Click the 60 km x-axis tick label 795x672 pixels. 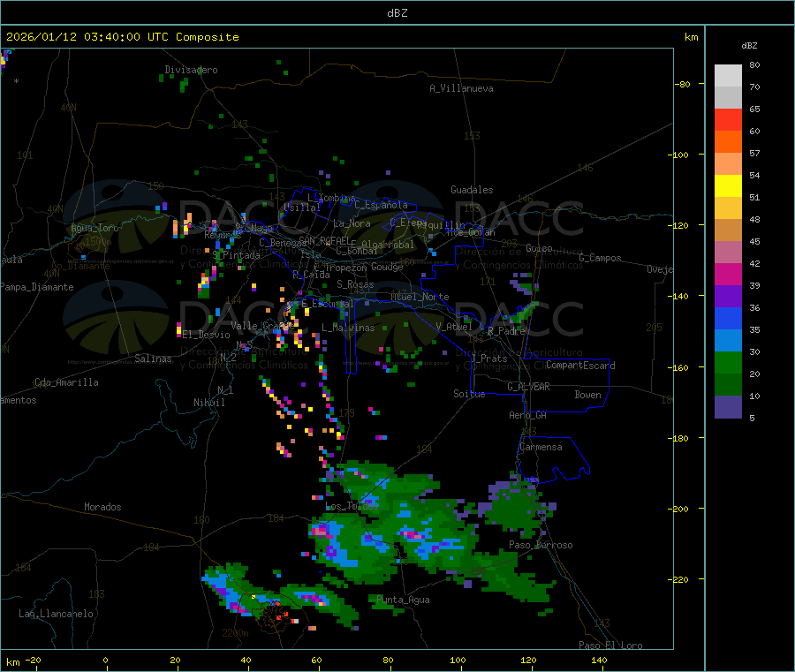click(316, 660)
